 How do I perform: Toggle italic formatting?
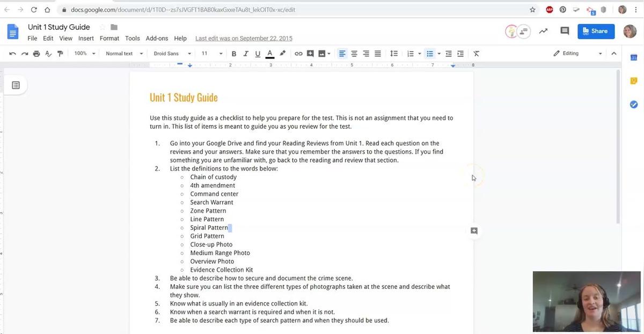(x=246, y=54)
